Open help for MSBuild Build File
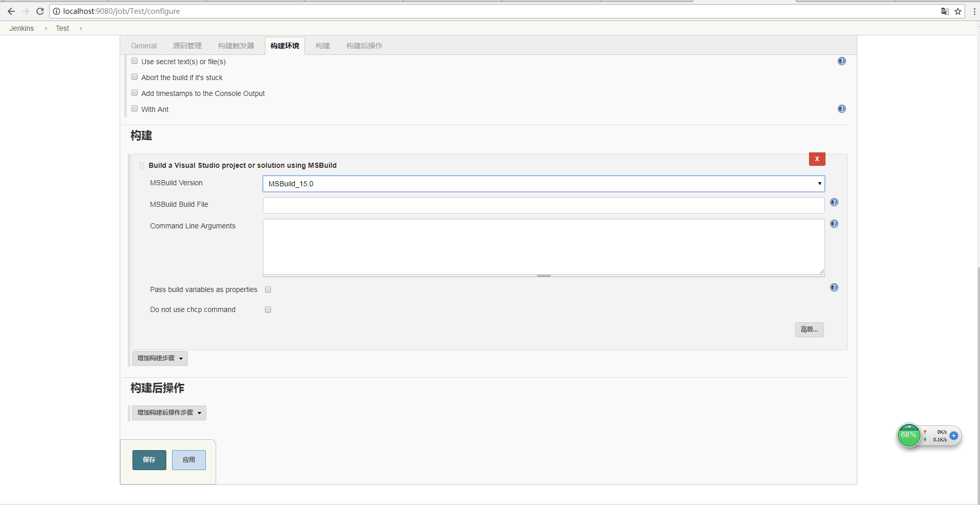 coord(834,202)
